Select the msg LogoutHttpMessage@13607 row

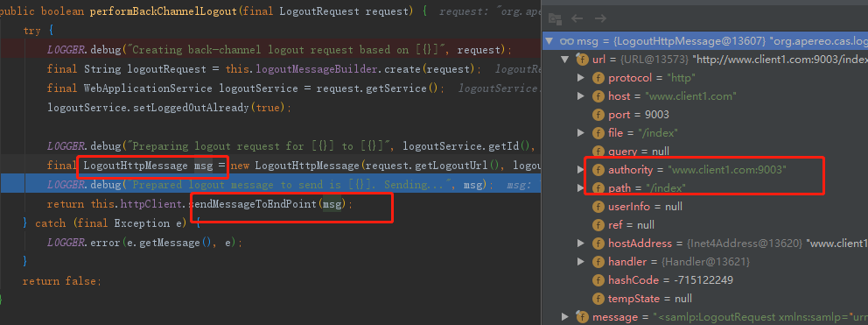pos(704,41)
